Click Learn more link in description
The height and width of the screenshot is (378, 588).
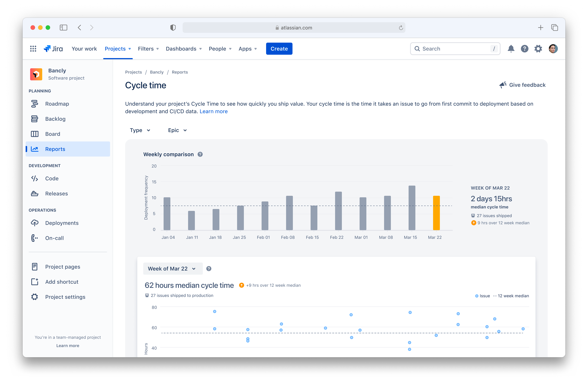(x=214, y=111)
